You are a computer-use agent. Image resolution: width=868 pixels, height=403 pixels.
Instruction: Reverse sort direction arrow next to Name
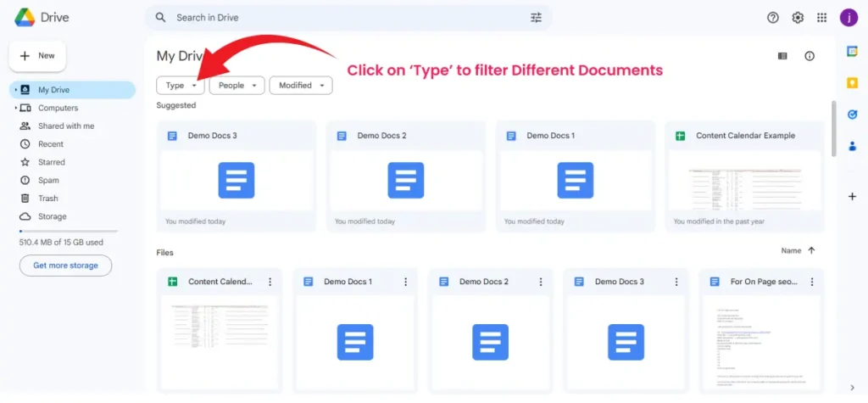811,251
